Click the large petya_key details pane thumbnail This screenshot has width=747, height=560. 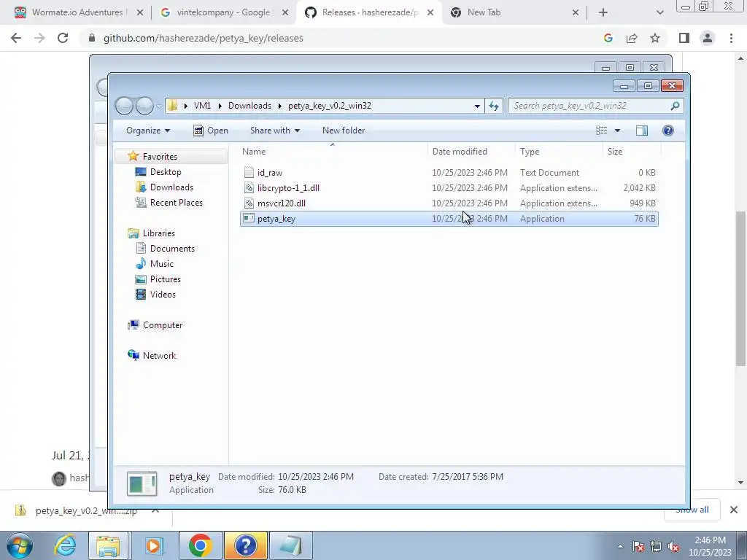[x=142, y=483]
